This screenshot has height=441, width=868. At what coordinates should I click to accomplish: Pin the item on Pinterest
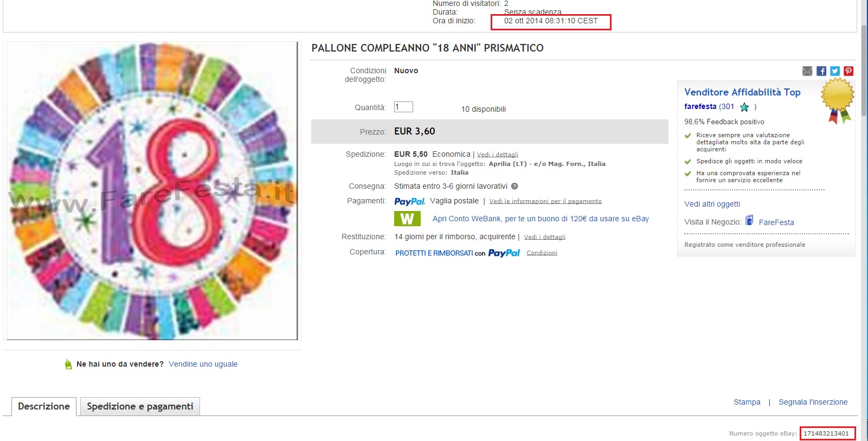[x=848, y=71]
